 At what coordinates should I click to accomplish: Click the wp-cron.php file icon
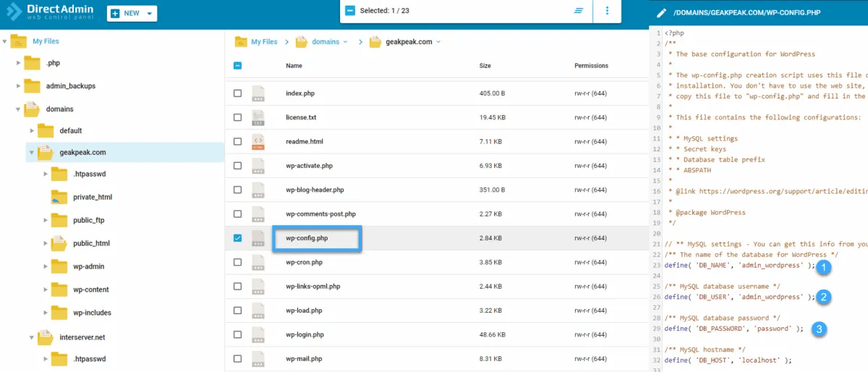258,262
